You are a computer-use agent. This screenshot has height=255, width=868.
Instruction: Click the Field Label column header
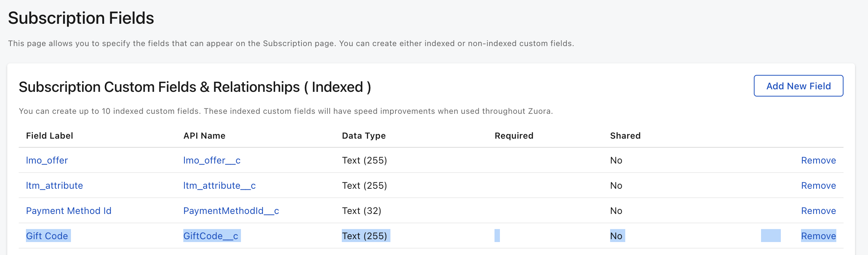click(49, 136)
